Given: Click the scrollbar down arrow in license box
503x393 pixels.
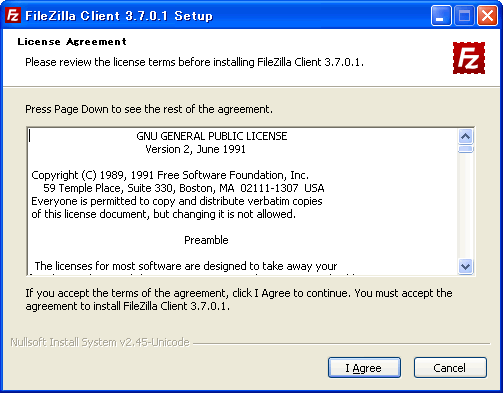Looking at the screenshot, I should (465, 266).
